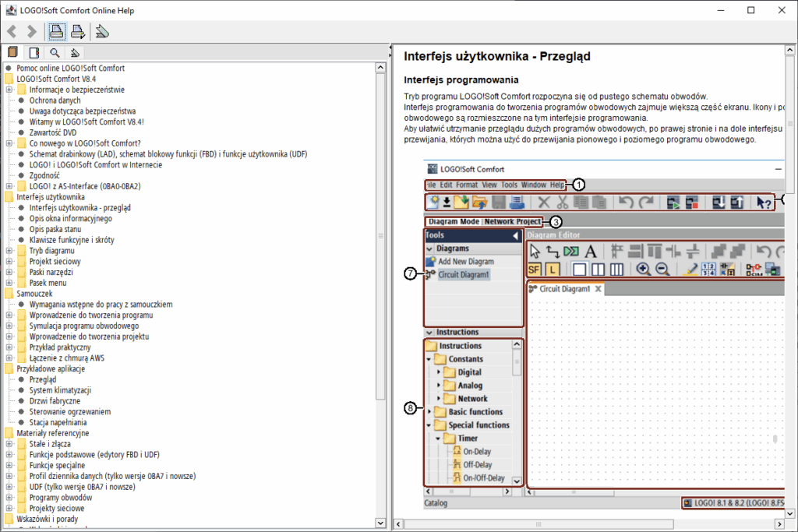Screen dimensions: 798x532
Task: Click the folder icon beside Samouczek
Action: [9, 294]
